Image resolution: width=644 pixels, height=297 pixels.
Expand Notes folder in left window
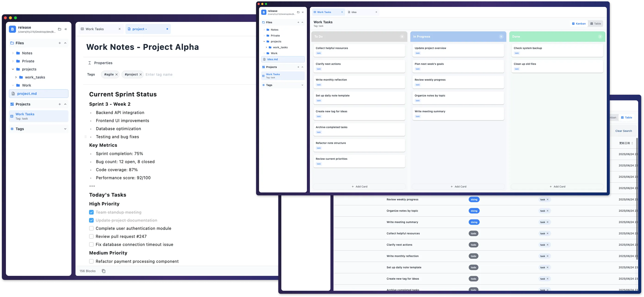(x=13, y=53)
